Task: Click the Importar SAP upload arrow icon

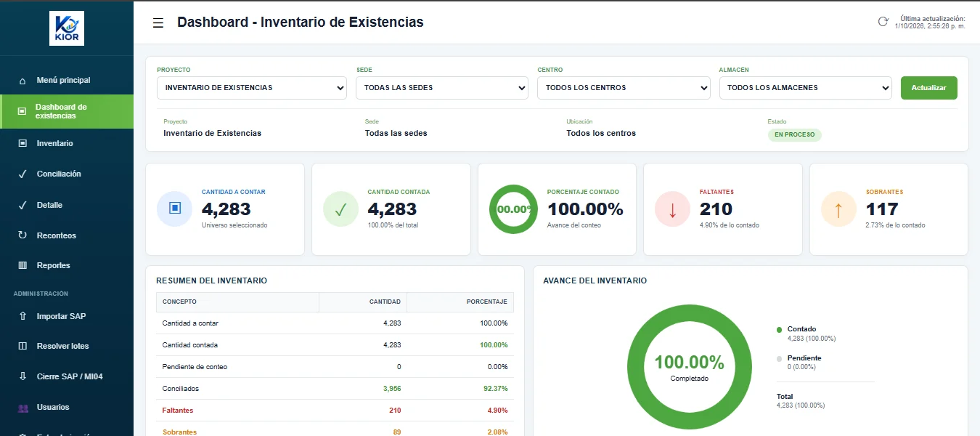Action: click(23, 317)
